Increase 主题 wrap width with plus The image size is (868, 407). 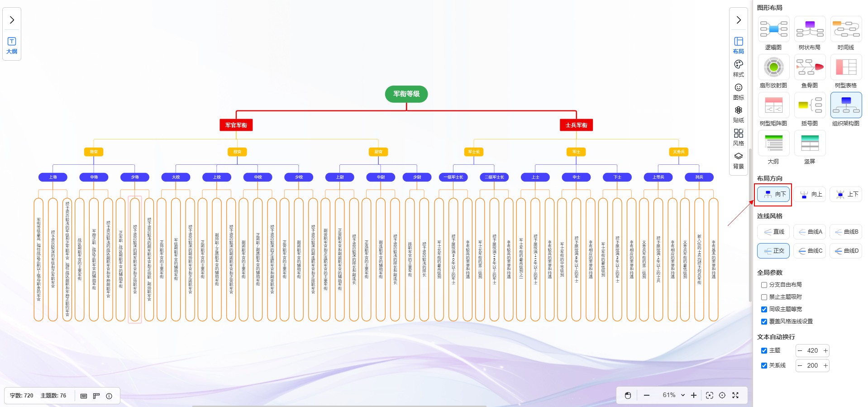click(825, 350)
